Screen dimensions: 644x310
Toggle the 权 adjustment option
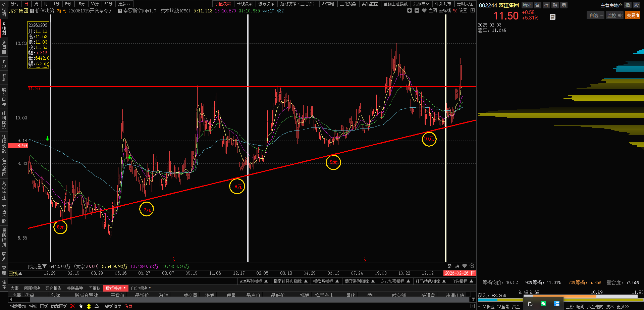pyautogui.click(x=455, y=11)
